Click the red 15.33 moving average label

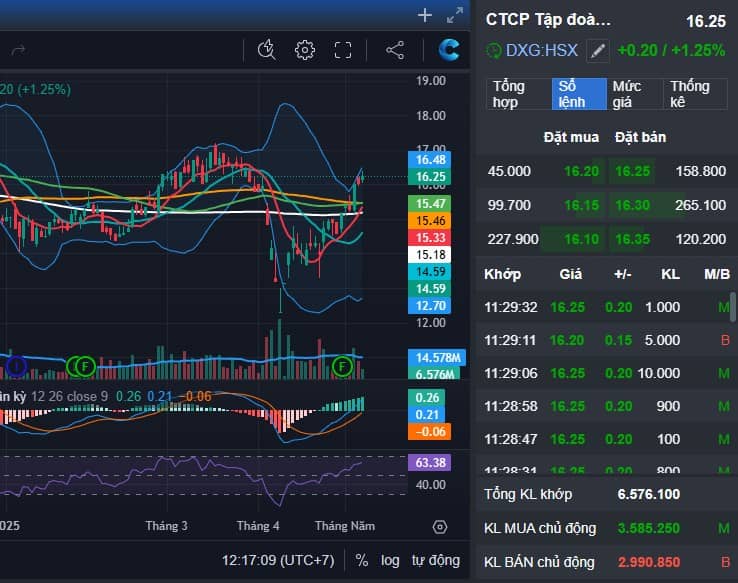[x=430, y=238]
